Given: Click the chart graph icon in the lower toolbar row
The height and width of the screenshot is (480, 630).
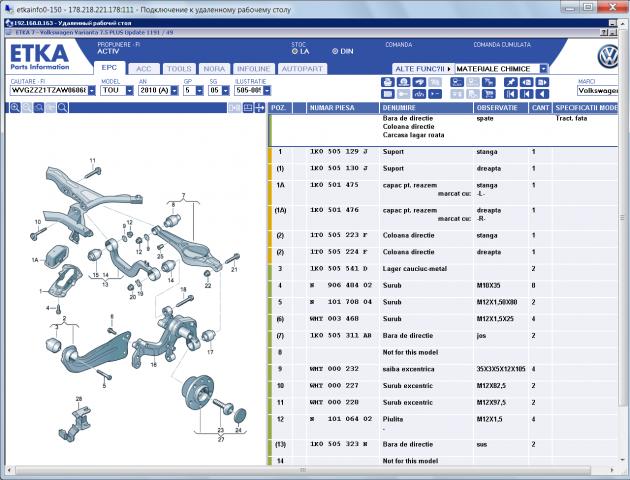Looking at the screenshot, I should pos(419,94).
